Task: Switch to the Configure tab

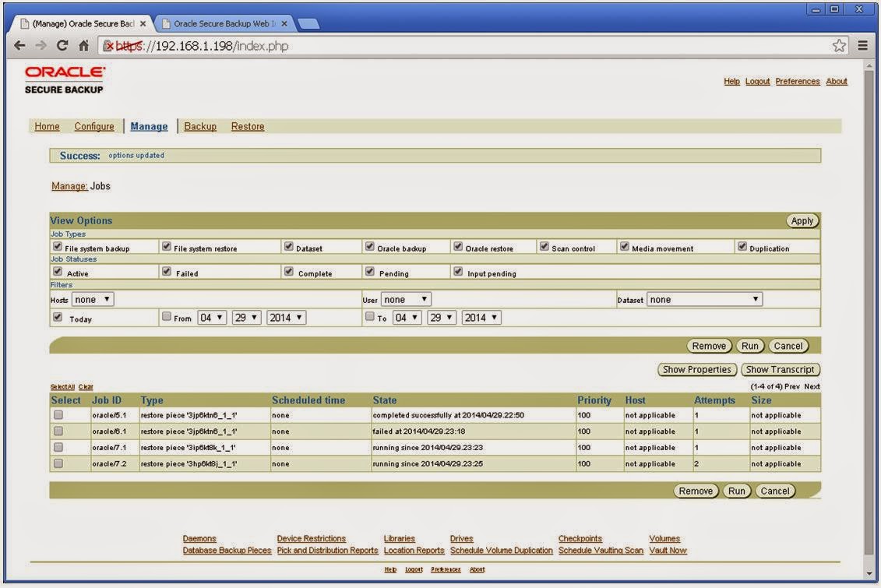Action: pos(94,126)
